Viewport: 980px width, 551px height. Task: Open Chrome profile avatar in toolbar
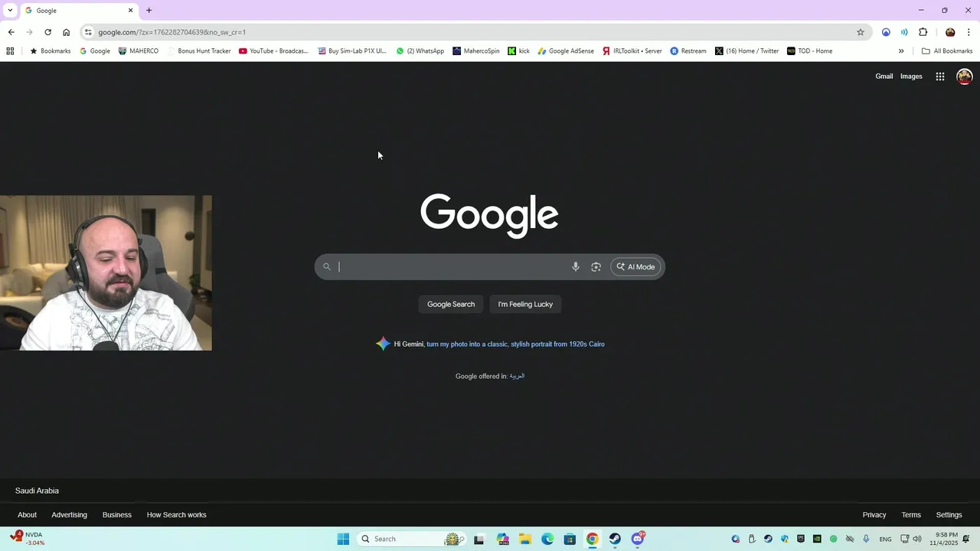950,32
